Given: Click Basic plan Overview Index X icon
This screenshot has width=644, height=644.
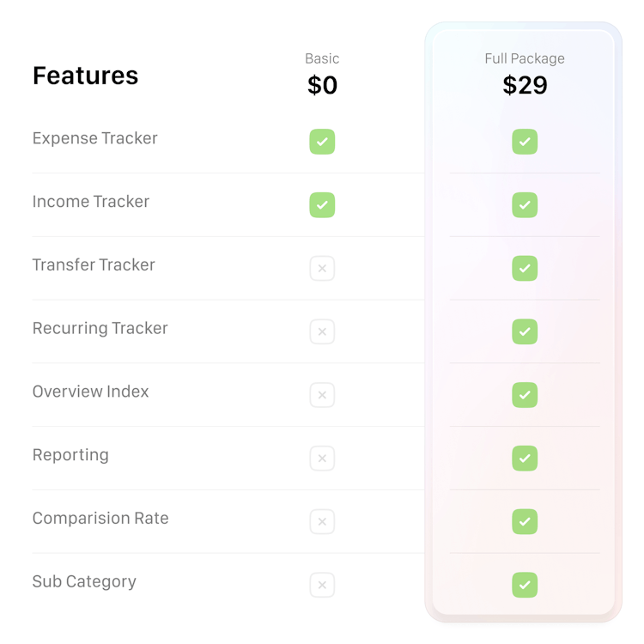Looking at the screenshot, I should [x=322, y=395].
